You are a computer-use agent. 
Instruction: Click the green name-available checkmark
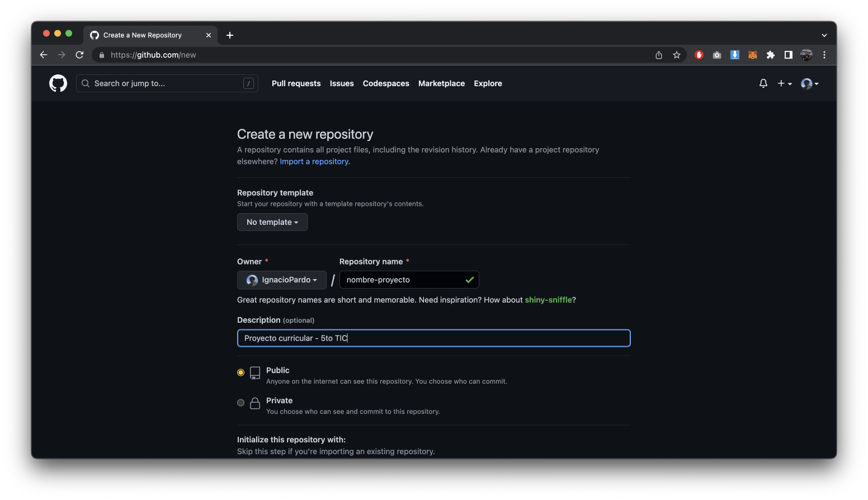tap(470, 280)
